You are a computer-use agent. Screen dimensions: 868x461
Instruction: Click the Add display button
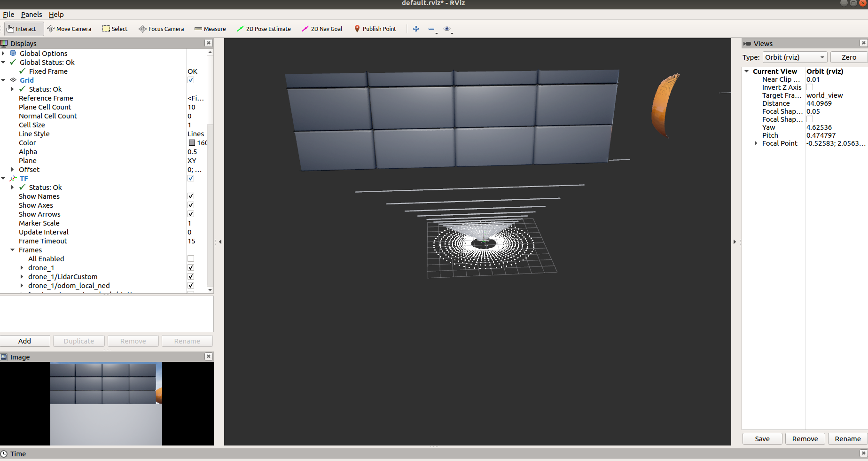[x=25, y=341]
